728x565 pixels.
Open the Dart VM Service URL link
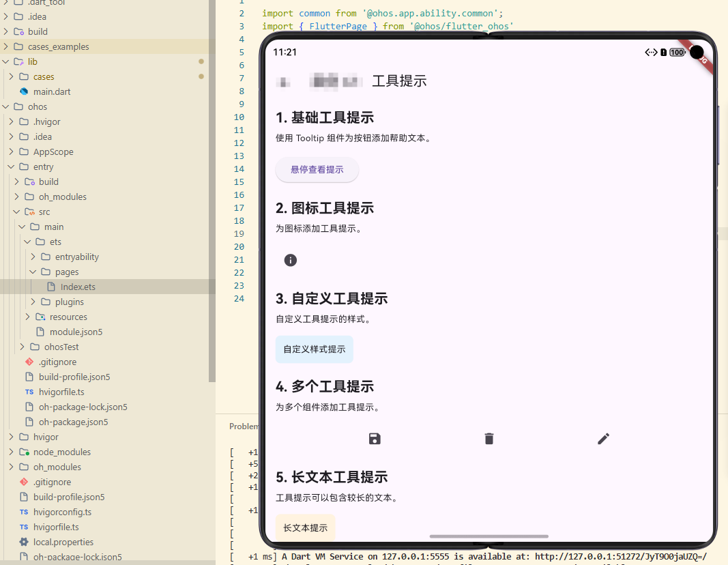pyautogui.click(x=621, y=556)
